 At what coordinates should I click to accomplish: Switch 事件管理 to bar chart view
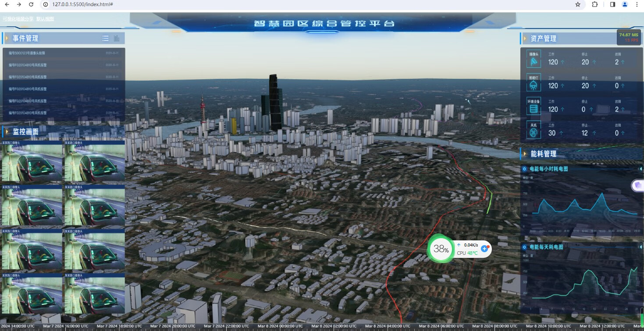[x=117, y=39]
